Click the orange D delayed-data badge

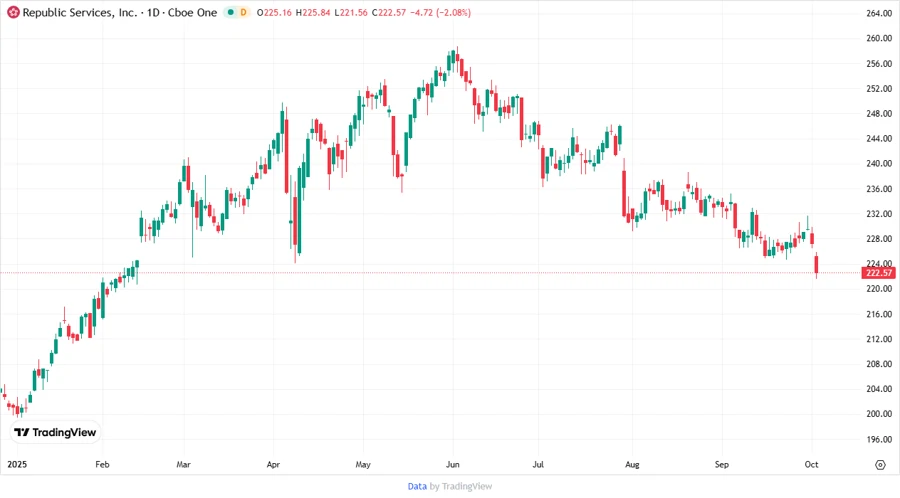click(x=243, y=13)
